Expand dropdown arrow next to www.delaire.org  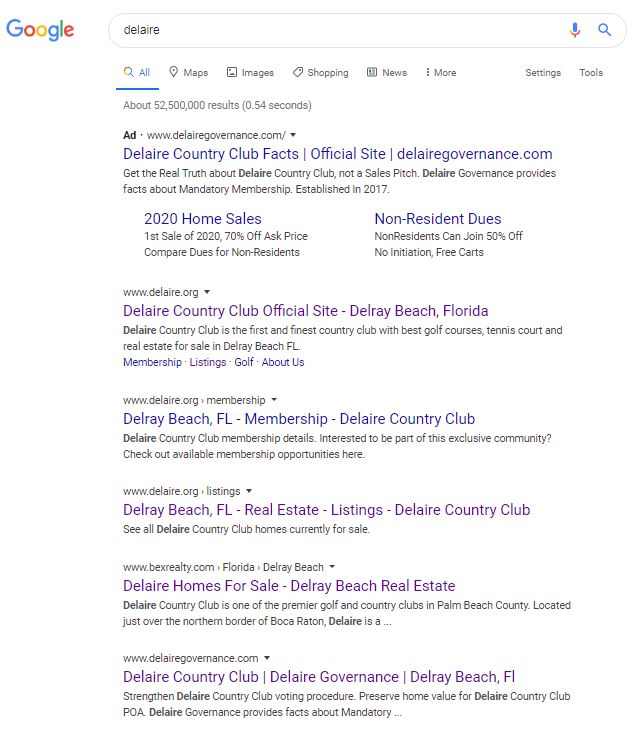pos(206,292)
